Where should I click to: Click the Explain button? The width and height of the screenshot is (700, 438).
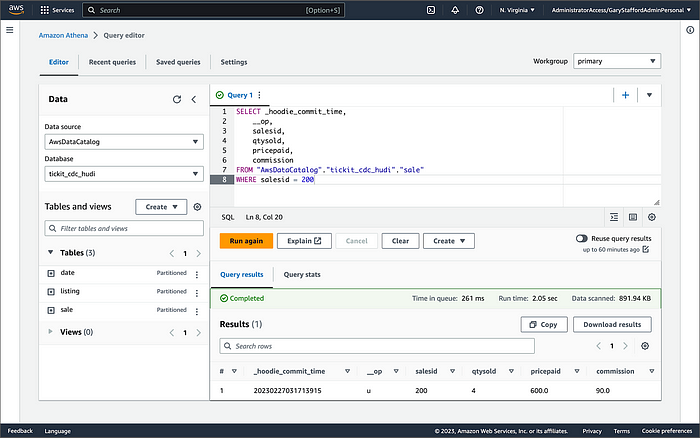click(x=304, y=241)
